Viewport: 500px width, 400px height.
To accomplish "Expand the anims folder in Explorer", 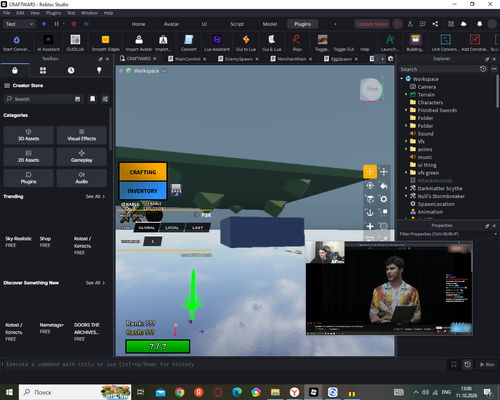I will tap(406, 149).
